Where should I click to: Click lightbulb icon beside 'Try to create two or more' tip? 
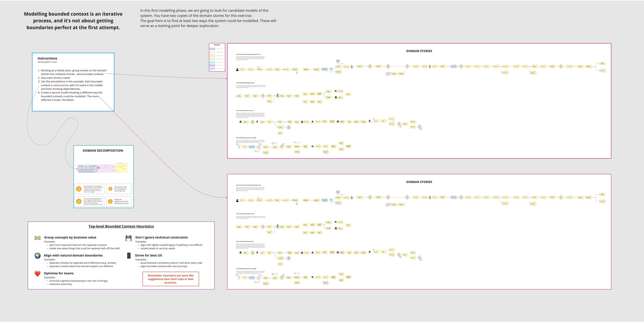tap(79, 189)
